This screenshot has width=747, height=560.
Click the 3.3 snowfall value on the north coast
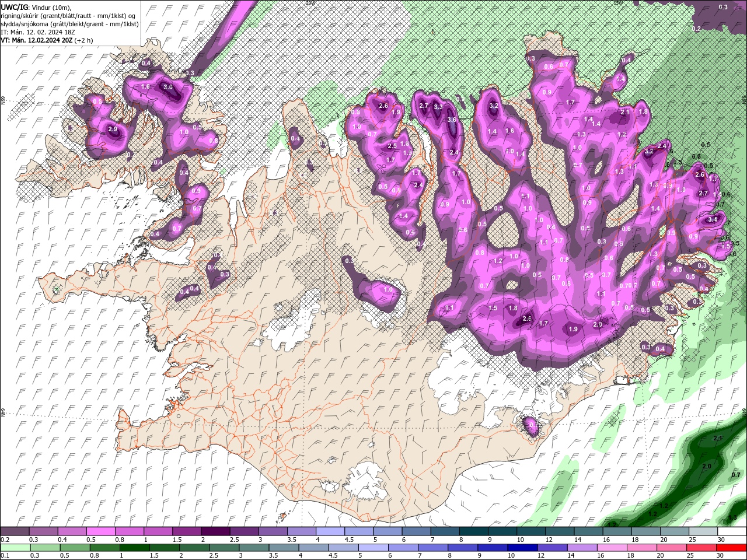(438, 107)
